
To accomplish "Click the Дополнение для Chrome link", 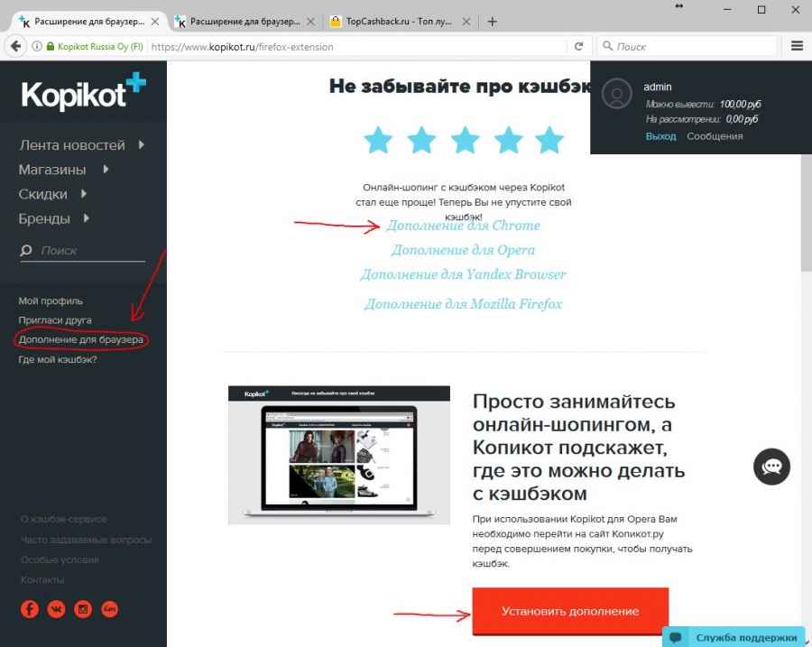I will 463,226.
